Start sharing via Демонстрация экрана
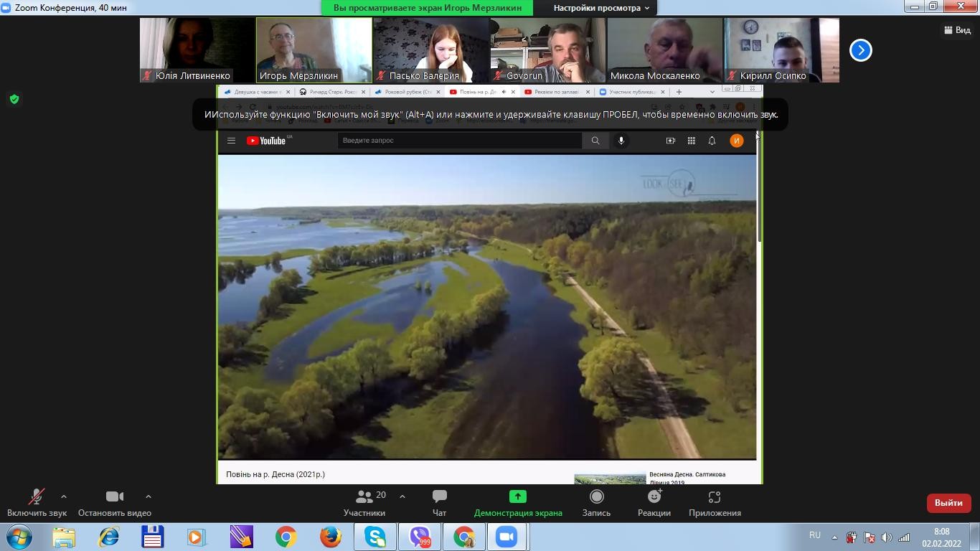 coord(518,502)
